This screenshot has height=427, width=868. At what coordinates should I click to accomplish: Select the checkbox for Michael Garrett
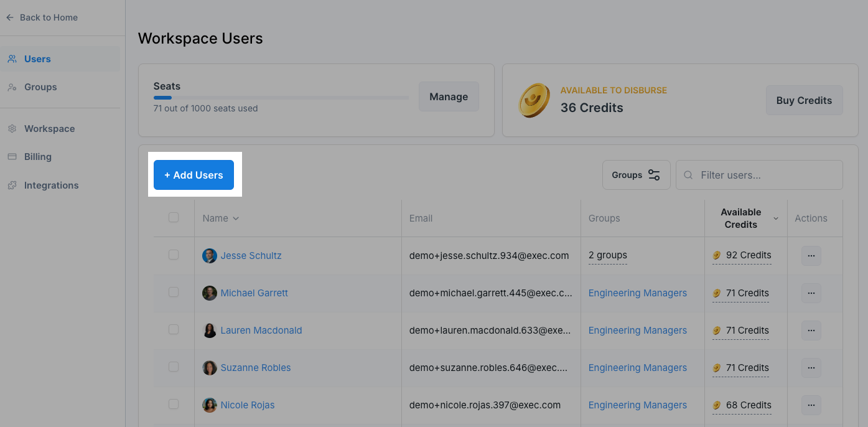pyautogui.click(x=174, y=292)
